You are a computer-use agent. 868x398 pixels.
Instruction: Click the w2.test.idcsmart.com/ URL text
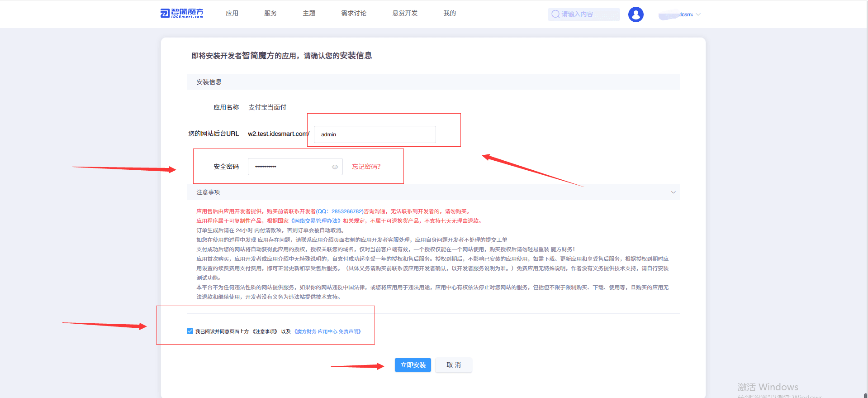pos(279,134)
